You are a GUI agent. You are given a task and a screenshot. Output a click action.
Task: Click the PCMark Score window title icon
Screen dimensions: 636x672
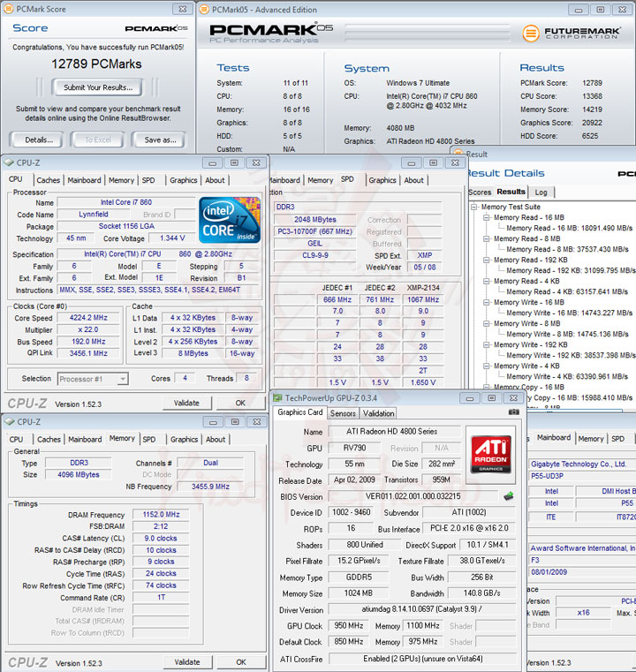point(8,9)
